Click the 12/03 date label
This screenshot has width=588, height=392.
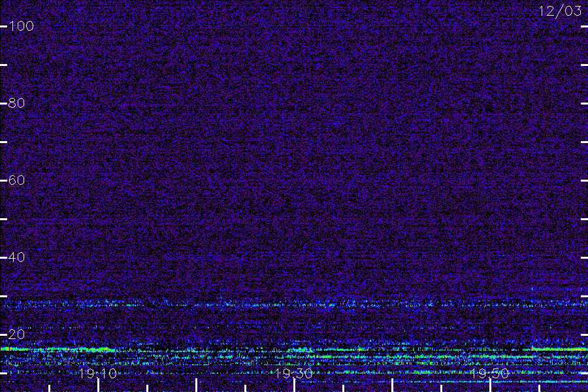click(x=560, y=11)
